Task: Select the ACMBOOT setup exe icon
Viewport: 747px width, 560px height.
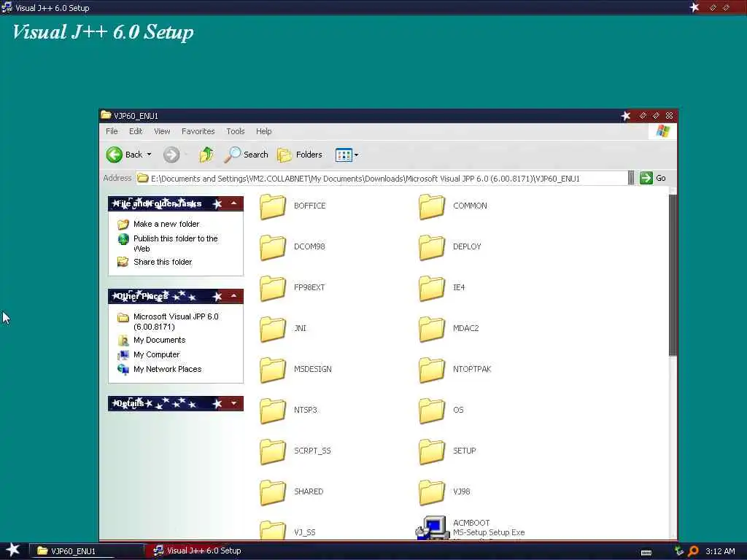Action: click(x=433, y=528)
